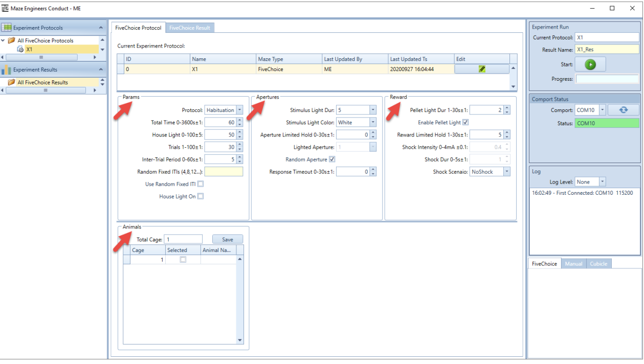Click the Pellet Light Dur stepper
Image resolution: width=644 pixels, height=364 pixels.
point(490,110)
